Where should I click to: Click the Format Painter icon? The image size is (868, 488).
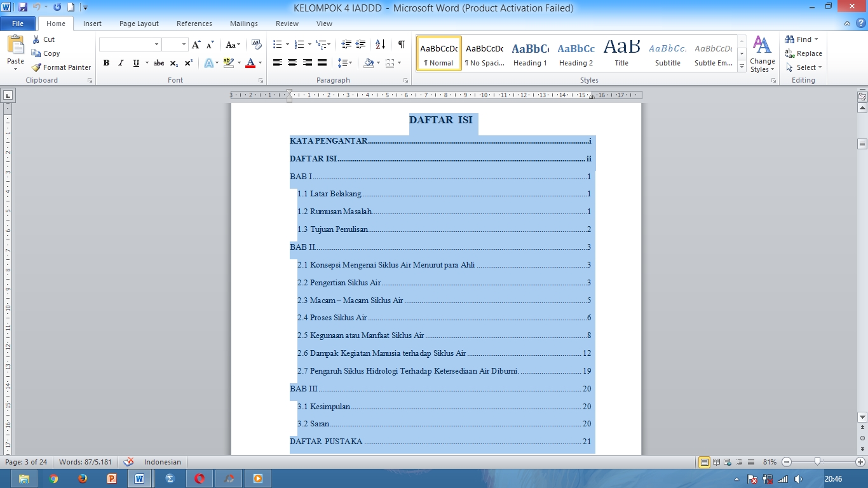coord(36,67)
